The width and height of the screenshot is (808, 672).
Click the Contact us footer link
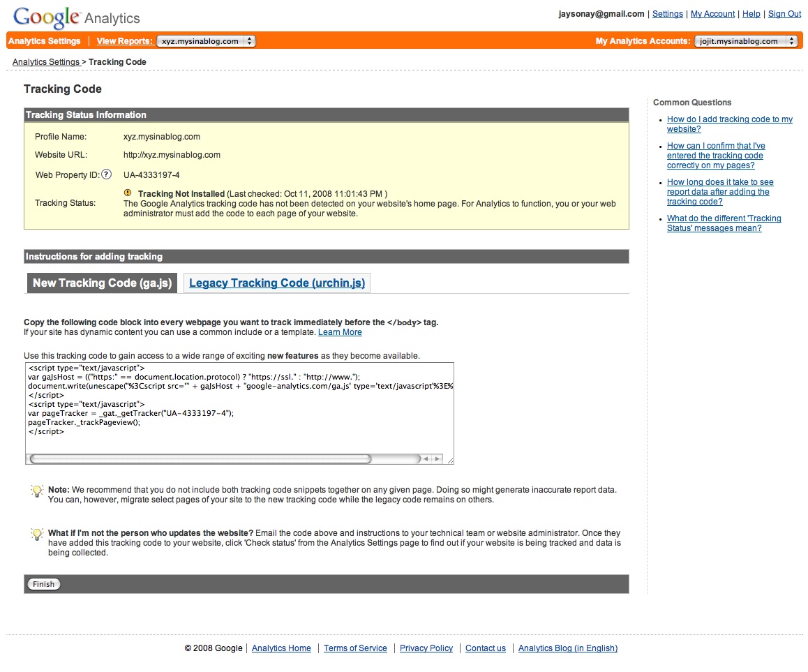click(486, 648)
